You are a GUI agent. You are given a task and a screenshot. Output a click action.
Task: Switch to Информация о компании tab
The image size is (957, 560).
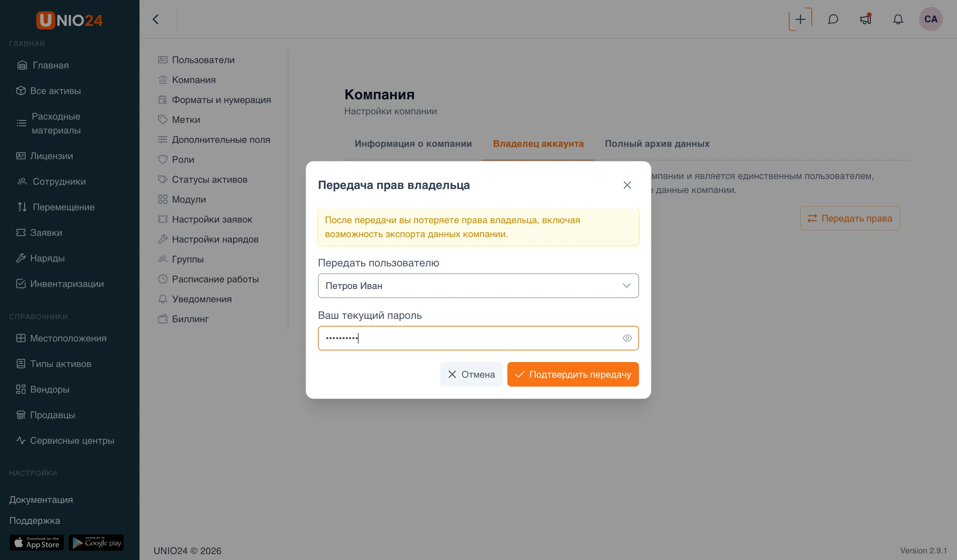[x=413, y=143]
